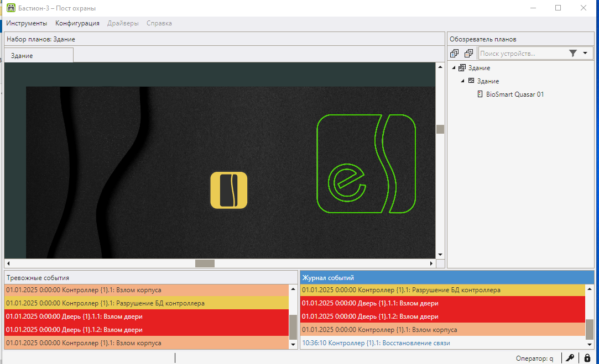Open the filter dropdown arrow next to funnel
Screen dimensions: 599x364
(585, 53)
